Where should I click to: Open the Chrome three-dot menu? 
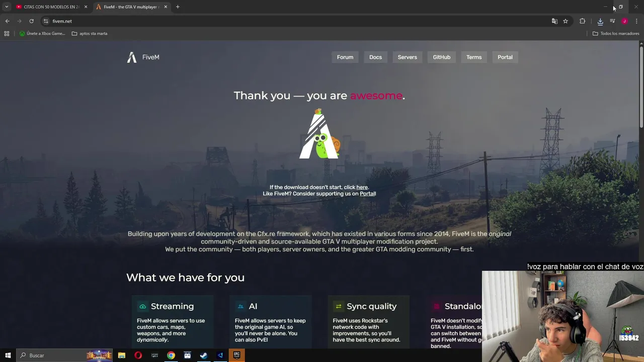click(x=636, y=21)
